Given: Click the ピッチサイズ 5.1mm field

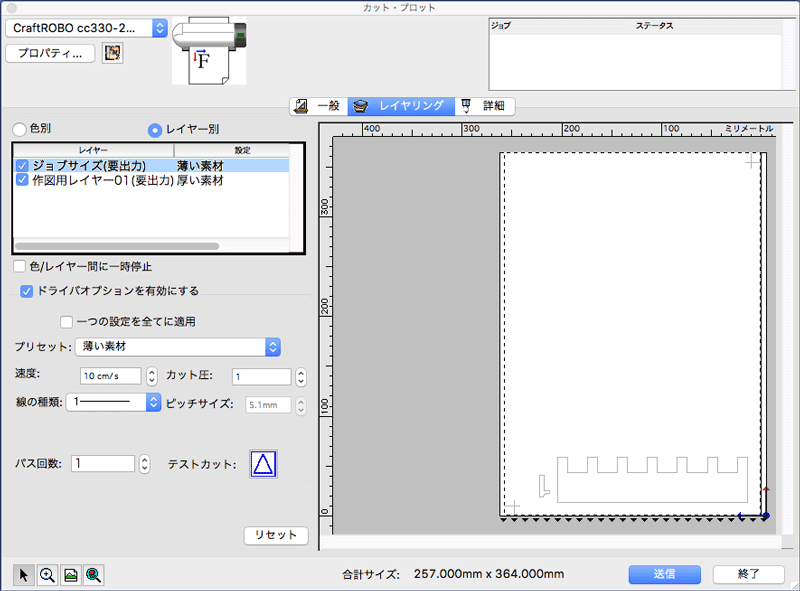Looking at the screenshot, I should (268, 405).
